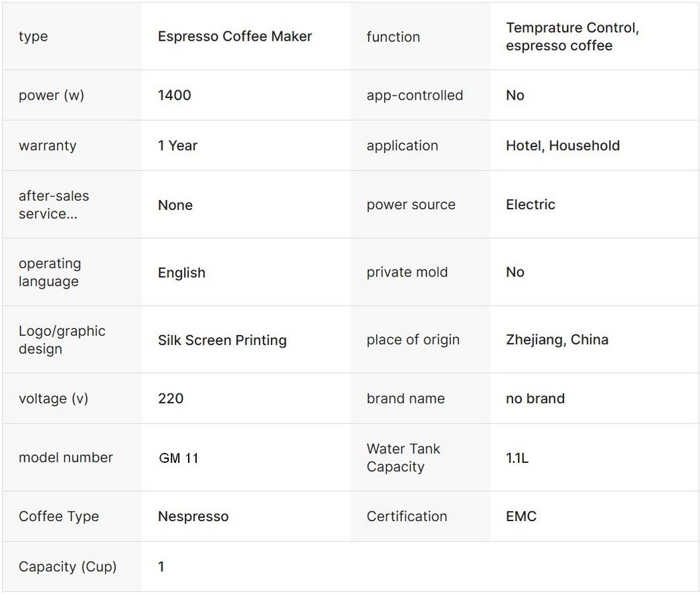Click the power value 1400
Viewport: 700px width, 594px height.
(175, 95)
